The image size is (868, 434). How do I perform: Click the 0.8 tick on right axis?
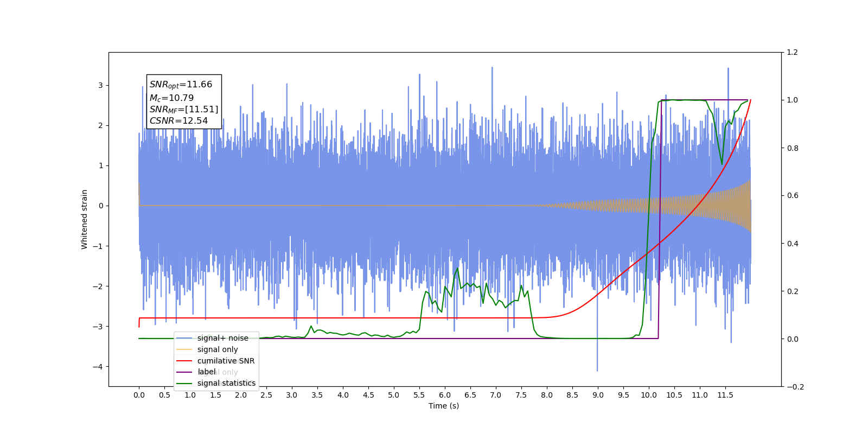coord(793,148)
